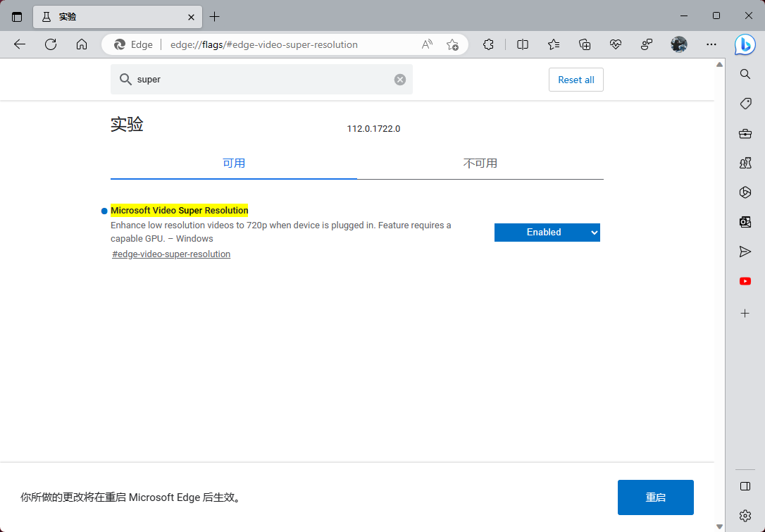765x532 pixels.
Task: Click the Reset all button
Action: tap(576, 80)
